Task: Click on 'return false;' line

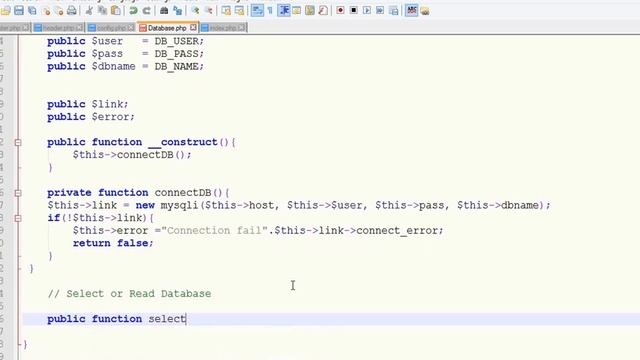Action: pyautogui.click(x=113, y=243)
